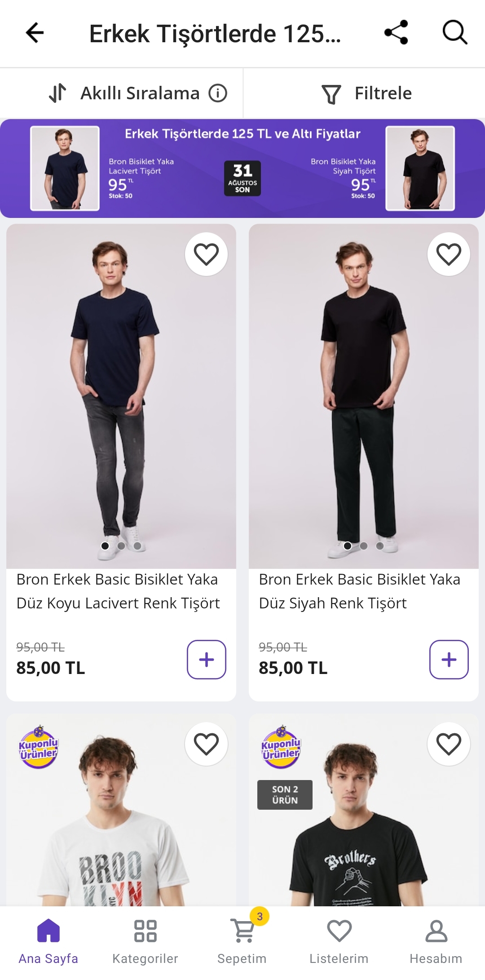Go to Listelerim tab
The width and height of the screenshot is (485, 980).
339,940
